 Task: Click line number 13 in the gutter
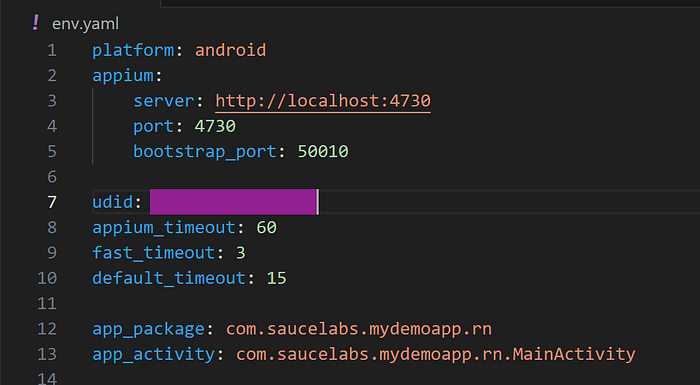coord(47,354)
